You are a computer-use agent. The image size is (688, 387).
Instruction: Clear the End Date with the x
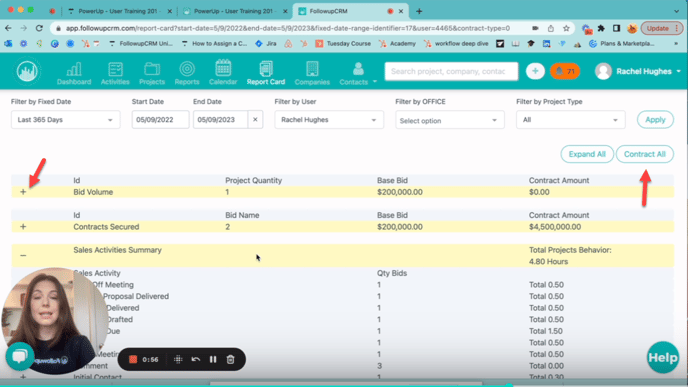255,119
